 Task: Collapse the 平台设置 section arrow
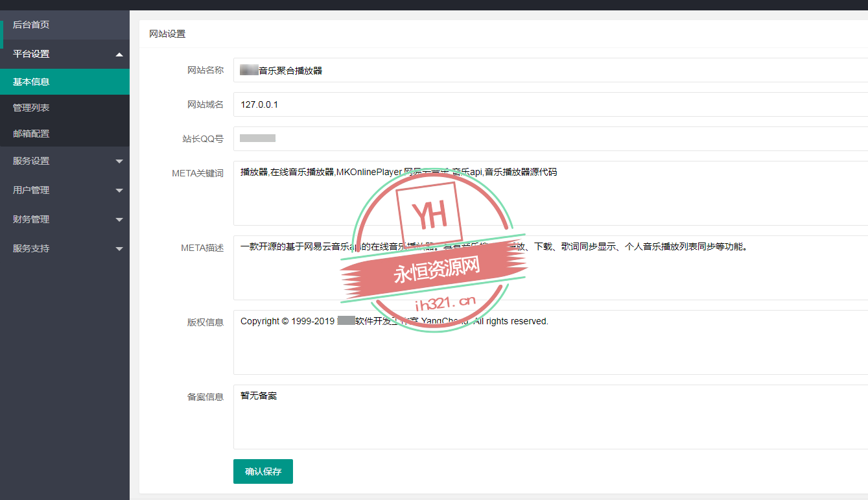point(119,54)
